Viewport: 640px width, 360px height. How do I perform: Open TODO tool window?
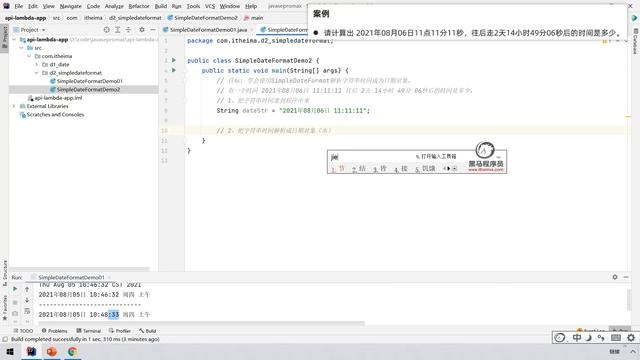(23, 331)
